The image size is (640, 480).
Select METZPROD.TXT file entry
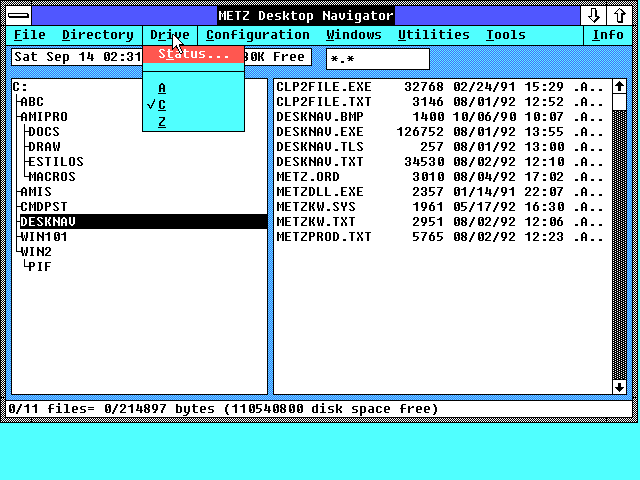pos(323,237)
